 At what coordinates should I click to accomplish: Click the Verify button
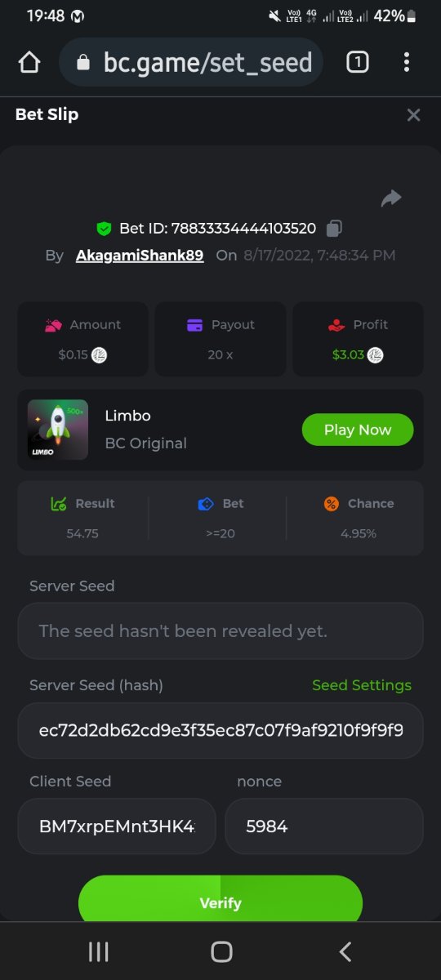pyautogui.click(x=220, y=902)
